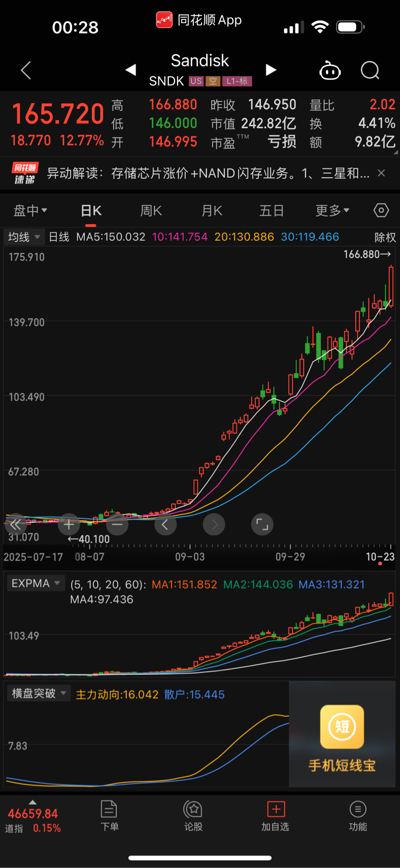This screenshot has width=400, height=868.
Task: Tap the 道指 index 46659.84
Action: coord(33,814)
